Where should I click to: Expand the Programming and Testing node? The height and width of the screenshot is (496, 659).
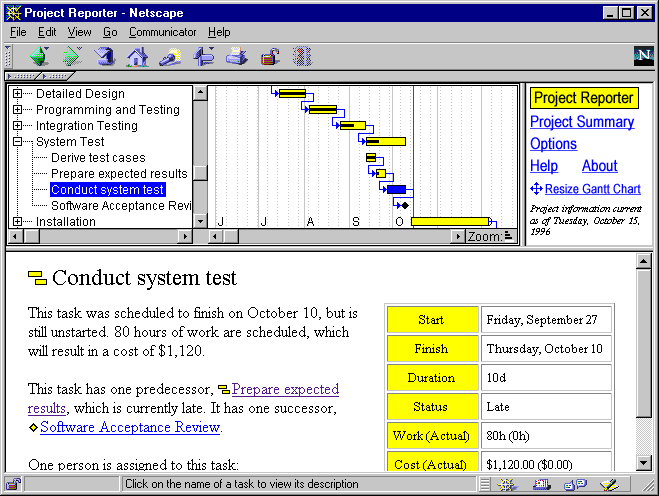(17, 109)
